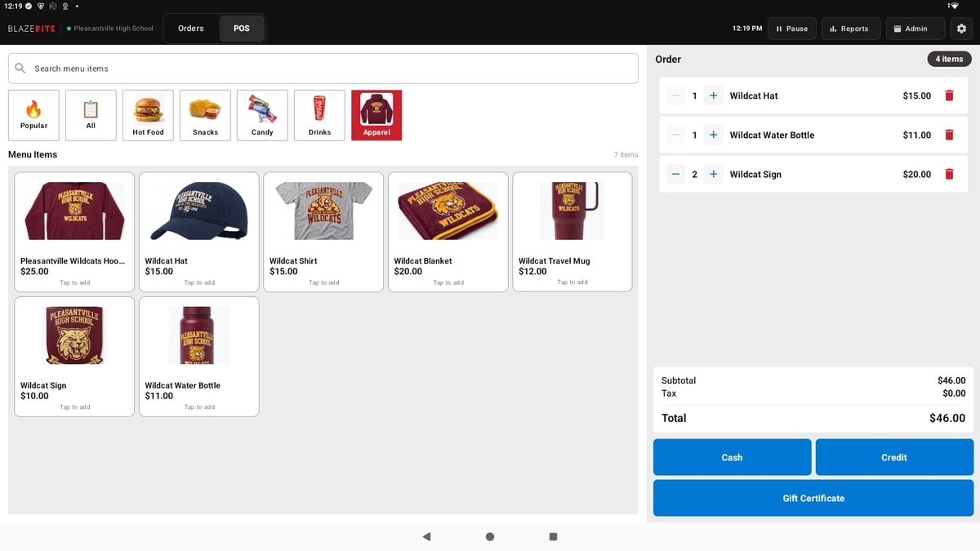Add one more Wildcat Water Bottle
The height and width of the screenshot is (551, 980).
click(713, 135)
